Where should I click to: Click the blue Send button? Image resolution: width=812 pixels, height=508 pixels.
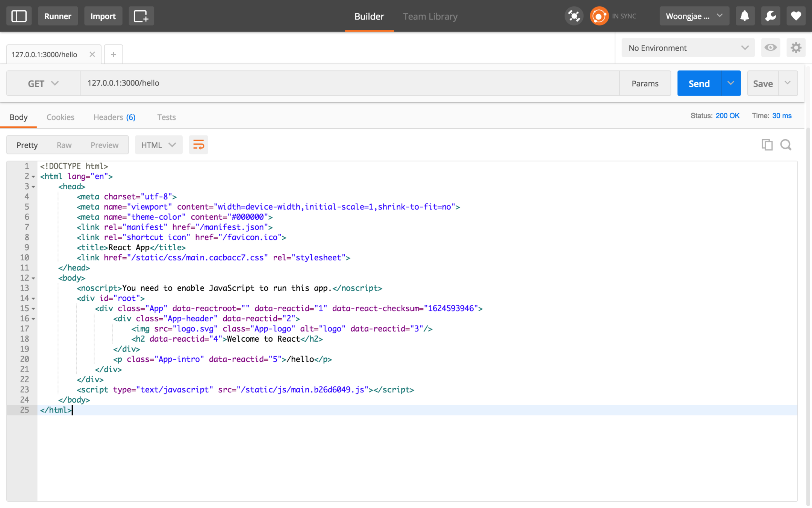pos(699,83)
